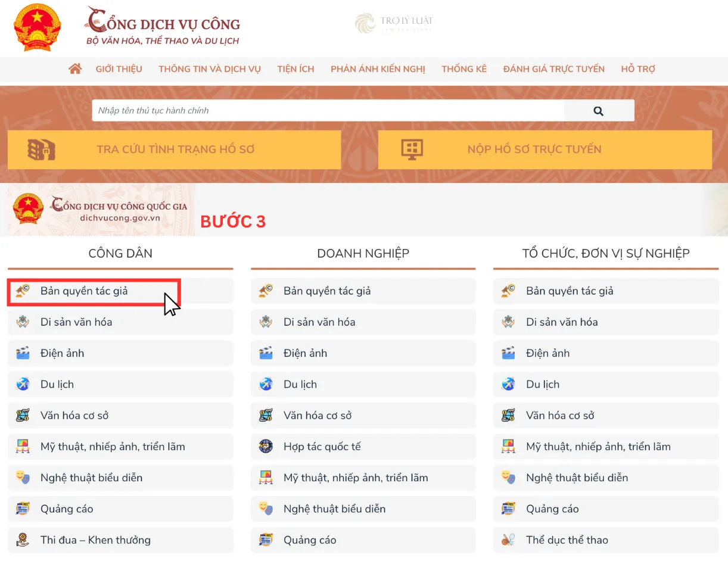Click the magnifier search icon
This screenshot has height=561, width=728.
pyautogui.click(x=598, y=110)
